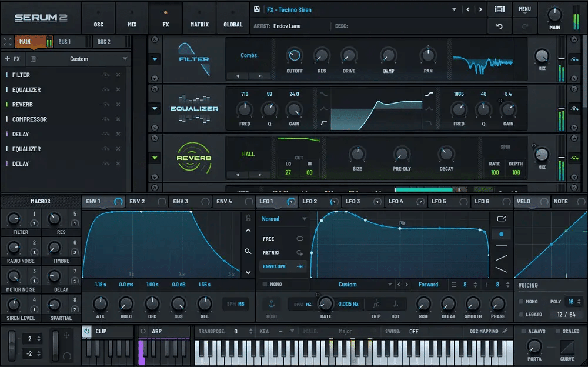Open the Normal LFO mode dropdown

[283, 218]
